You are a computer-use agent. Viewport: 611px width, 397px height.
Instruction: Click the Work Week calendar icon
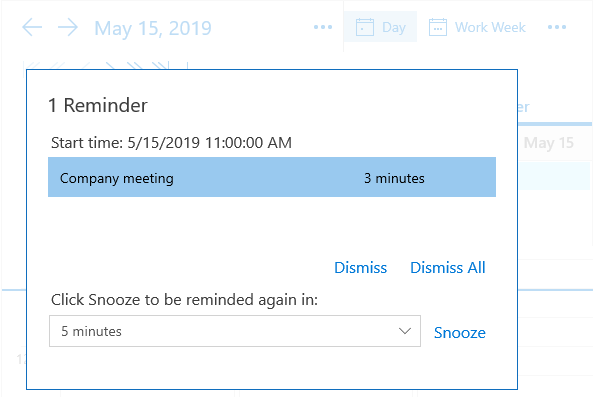pos(438,27)
